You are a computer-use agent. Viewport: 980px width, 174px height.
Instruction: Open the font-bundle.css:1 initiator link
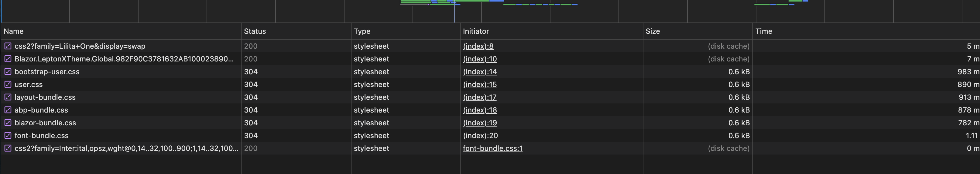pos(492,148)
